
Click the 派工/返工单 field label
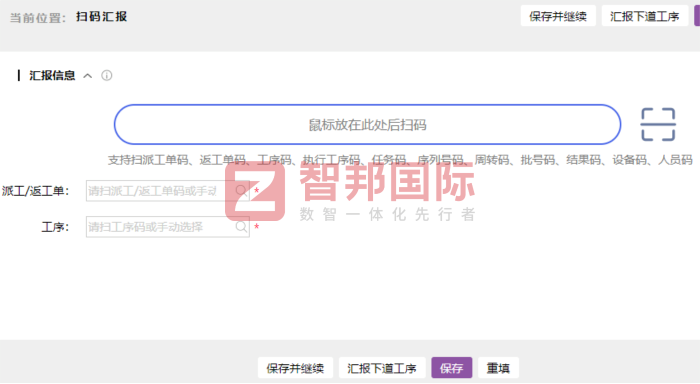pyautogui.click(x=36, y=191)
